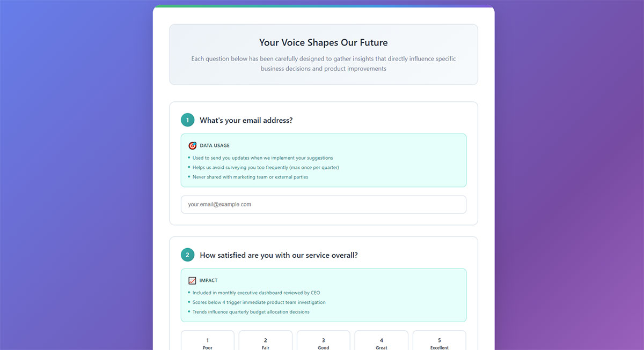Screen dimensions: 644x350
Task: Click the bullet dot before 'Never shared'
Action: pyautogui.click(x=189, y=176)
